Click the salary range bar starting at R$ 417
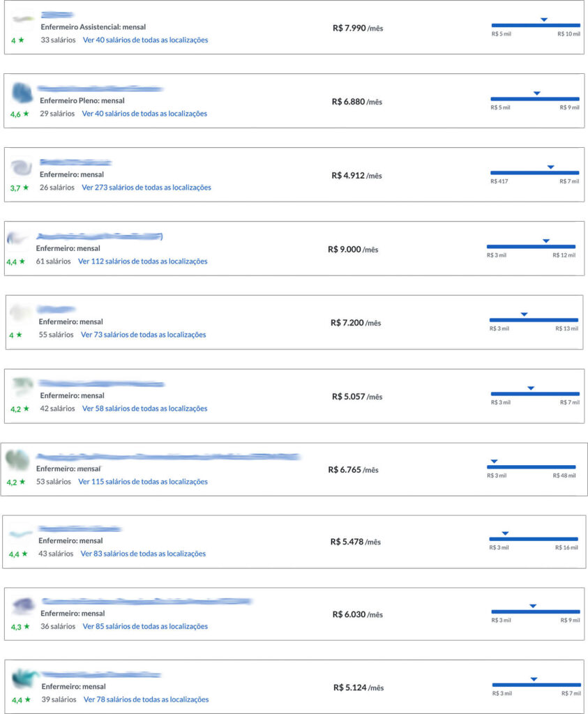Screen dimensions: 588x714 [x=534, y=172]
